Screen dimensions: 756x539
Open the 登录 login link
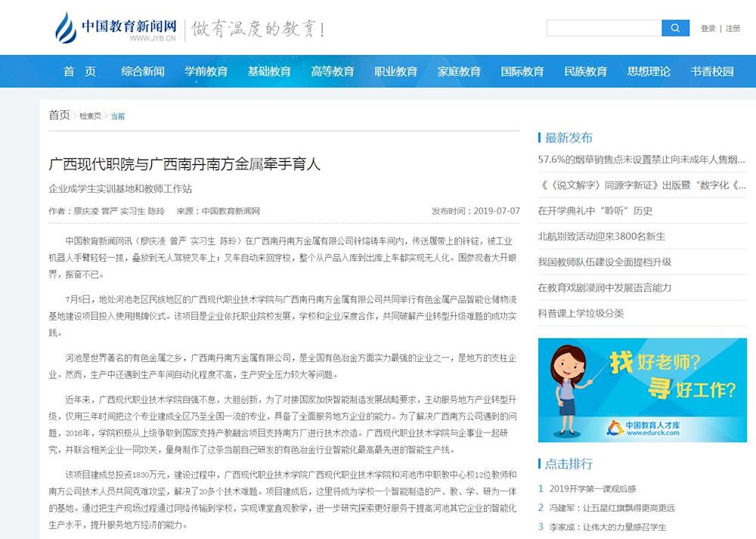tap(708, 29)
